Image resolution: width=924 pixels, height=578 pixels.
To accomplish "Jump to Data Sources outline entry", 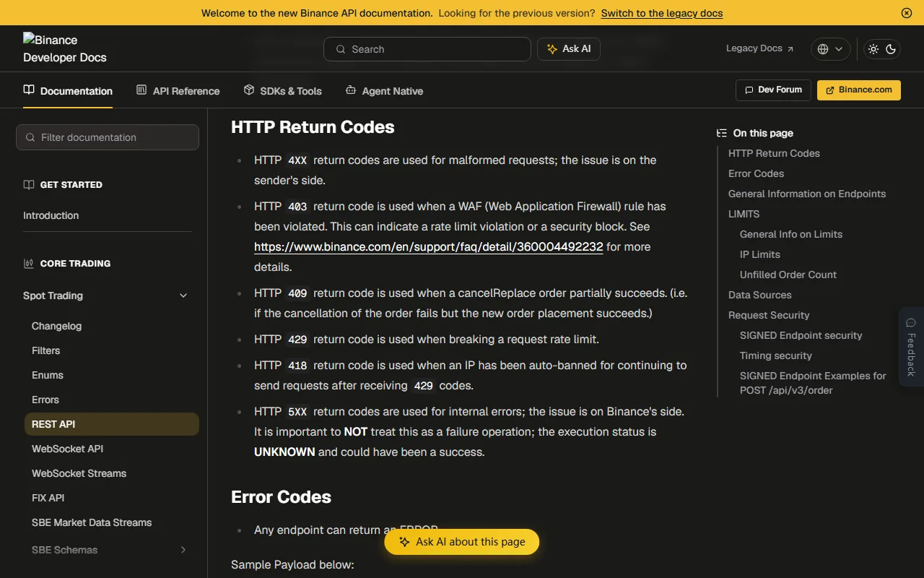I will (x=760, y=295).
